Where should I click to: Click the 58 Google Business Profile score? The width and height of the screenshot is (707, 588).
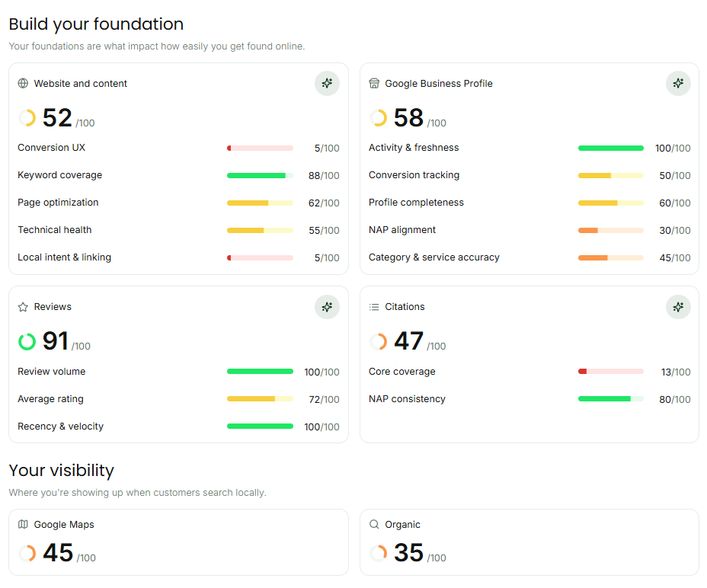pyautogui.click(x=408, y=118)
